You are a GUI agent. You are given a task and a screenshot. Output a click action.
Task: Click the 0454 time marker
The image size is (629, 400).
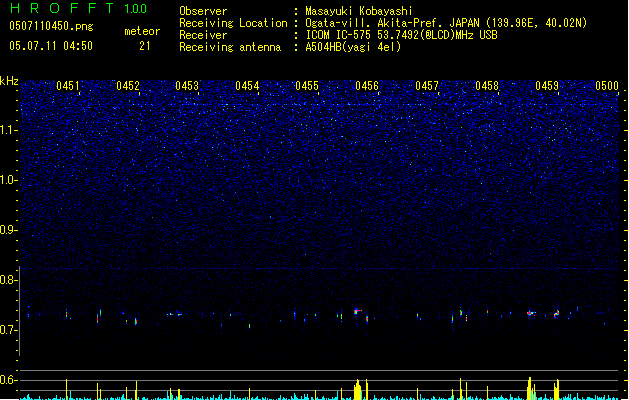247,86
